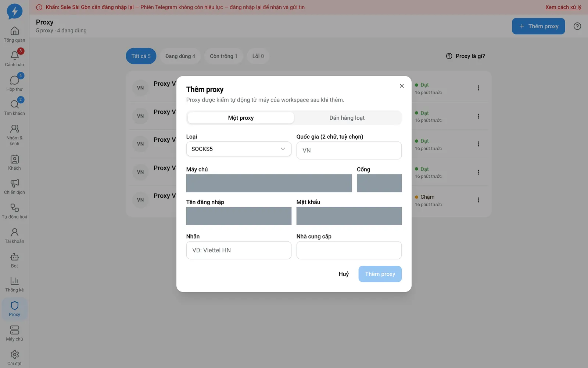The image size is (588, 368).
Task: Switch to the Dán hàng loạt tab
Action: [x=347, y=118]
